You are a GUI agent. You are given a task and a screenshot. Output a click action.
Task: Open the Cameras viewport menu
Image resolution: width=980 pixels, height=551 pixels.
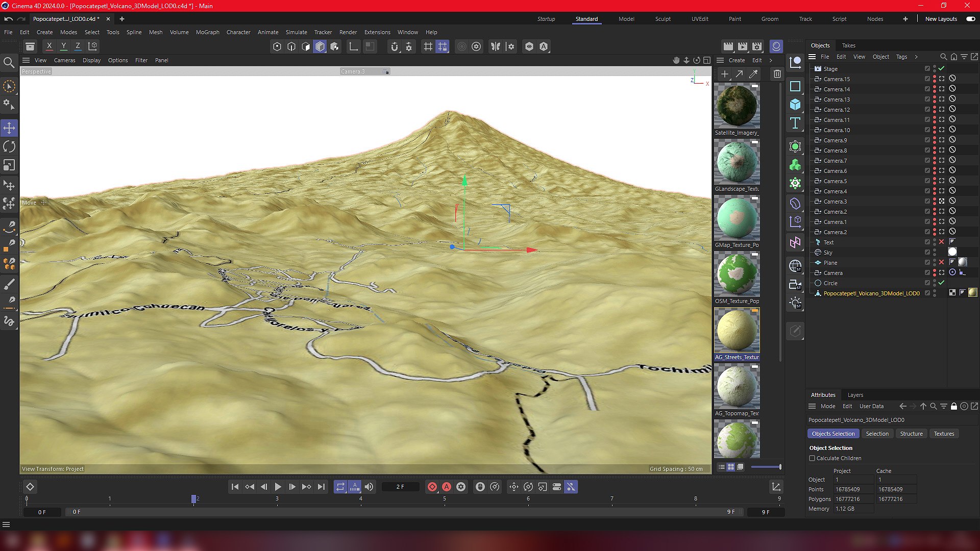(x=65, y=60)
